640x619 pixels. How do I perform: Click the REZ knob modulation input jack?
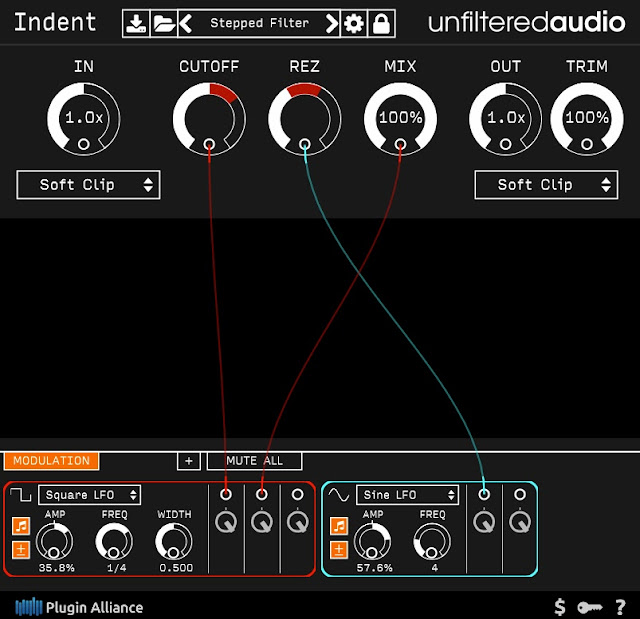click(304, 144)
